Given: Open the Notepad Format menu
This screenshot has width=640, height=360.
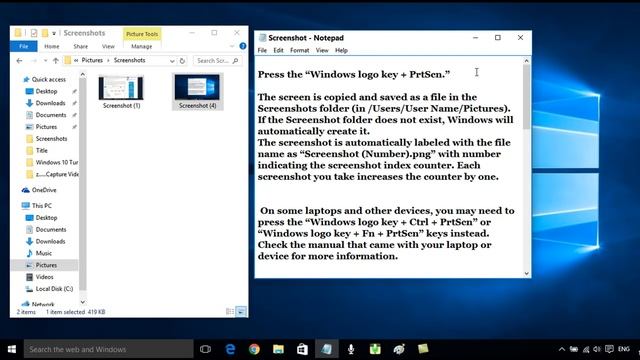Looking at the screenshot, I should (300, 50).
